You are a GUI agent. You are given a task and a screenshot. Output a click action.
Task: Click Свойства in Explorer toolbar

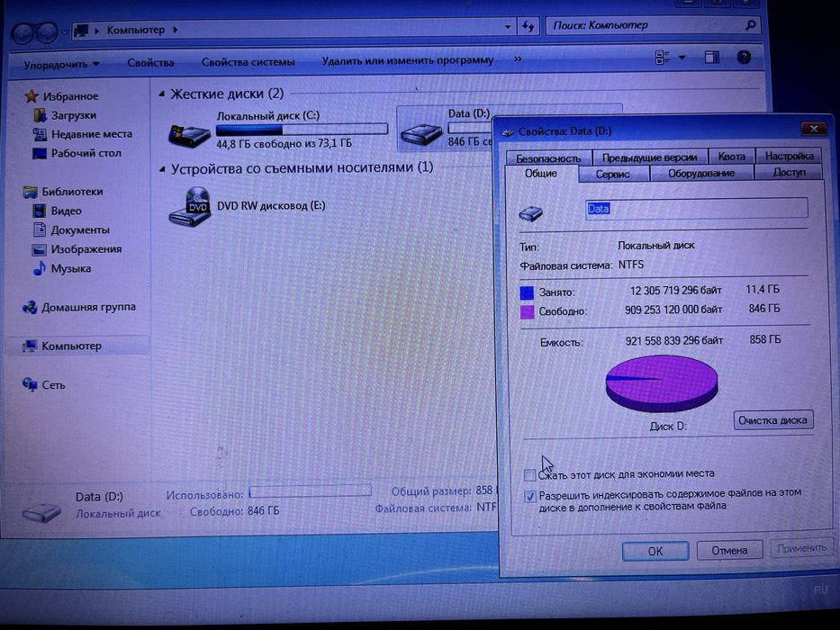(x=150, y=63)
